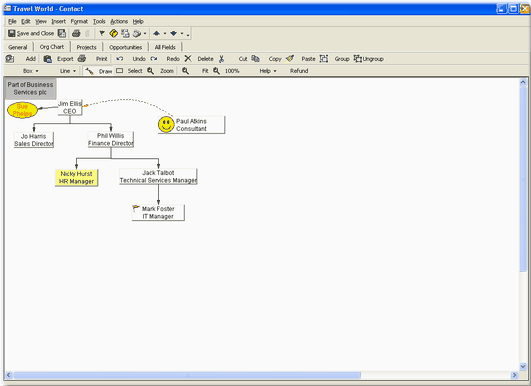Select the Jack Talbot Technical Services Manager box
Image resolution: width=531 pixels, height=386 pixels.
click(158, 176)
